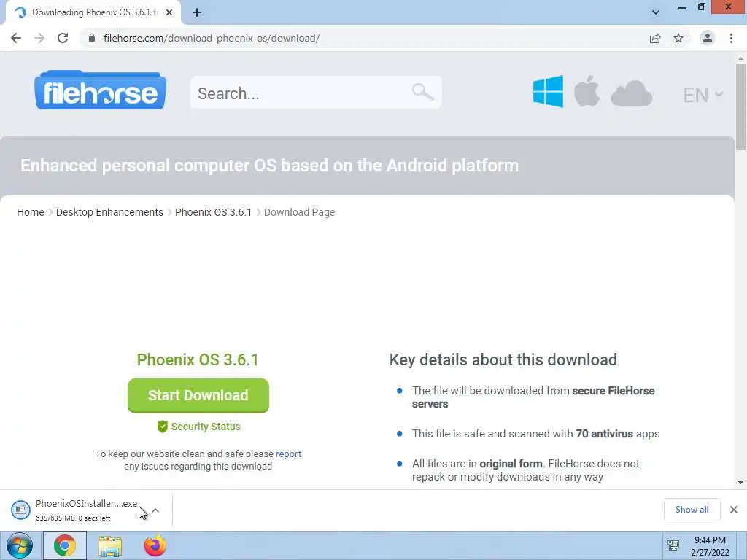Screen dimensions: 747x560
Task: Click the green Start Download button
Action: click(198, 395)
